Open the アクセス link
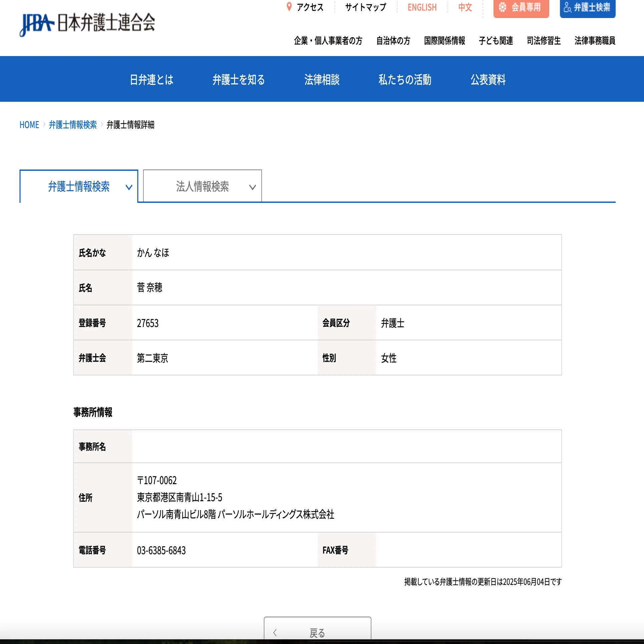 (310, 7)
